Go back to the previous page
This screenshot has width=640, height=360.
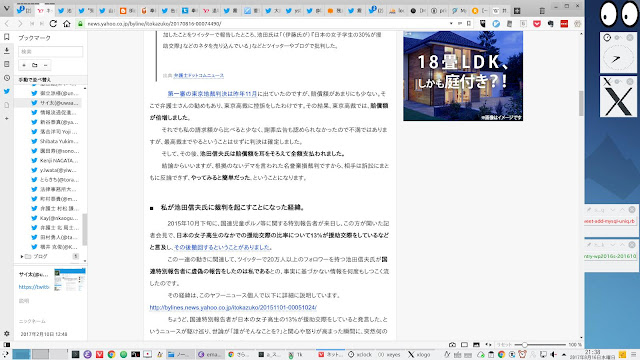[7, 24]
